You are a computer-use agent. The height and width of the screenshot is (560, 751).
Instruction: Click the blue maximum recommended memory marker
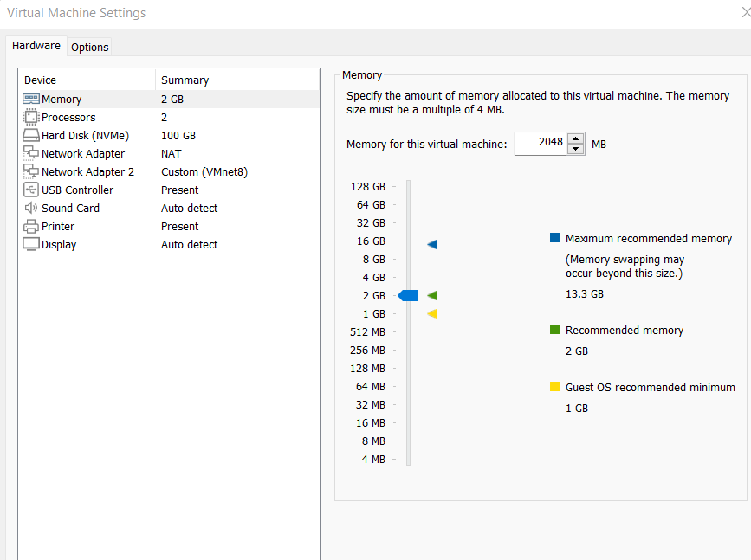tap(431, 245)
